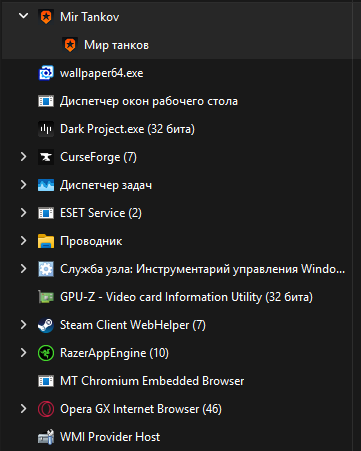Click the GPU-Z video card icon

(x=46, y=297)
